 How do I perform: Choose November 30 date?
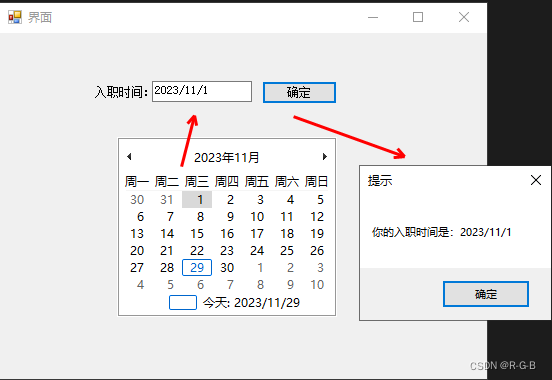tap(227, 268)
